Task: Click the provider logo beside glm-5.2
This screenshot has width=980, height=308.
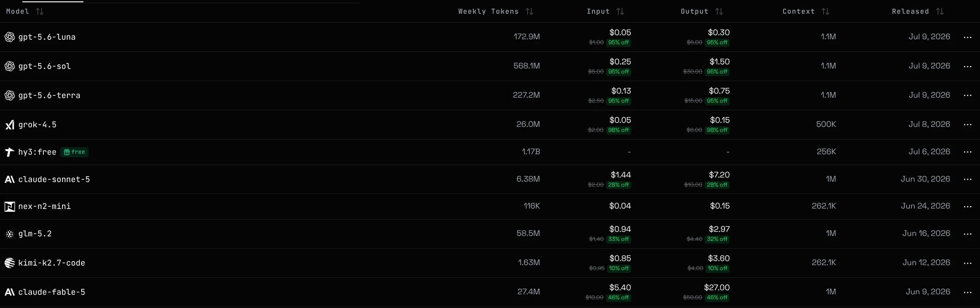Action: 10,234
